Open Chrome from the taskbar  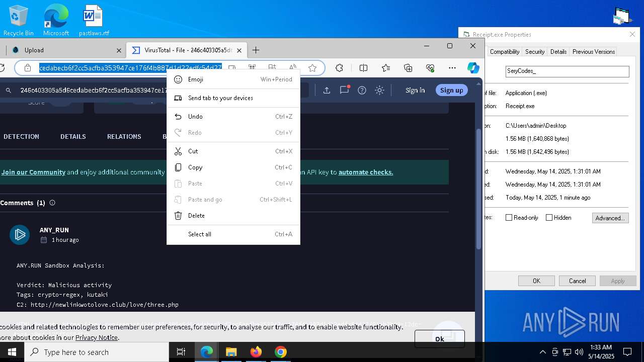pos(280,352)
